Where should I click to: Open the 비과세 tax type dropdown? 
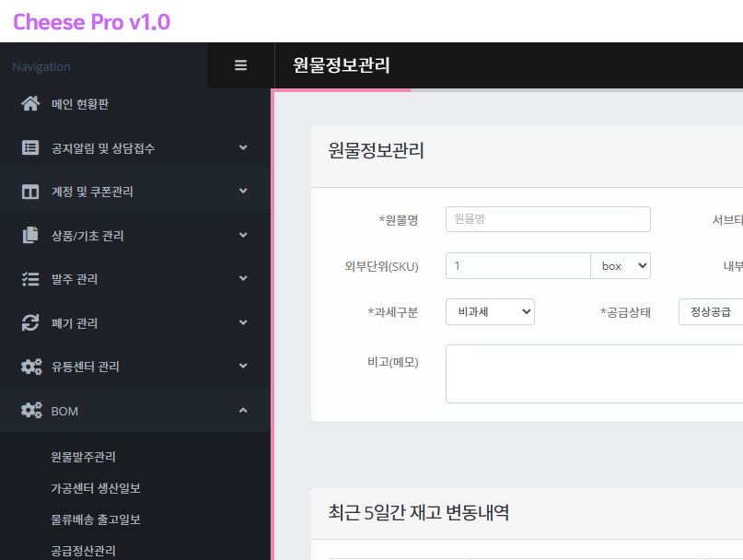pos(490,312)
